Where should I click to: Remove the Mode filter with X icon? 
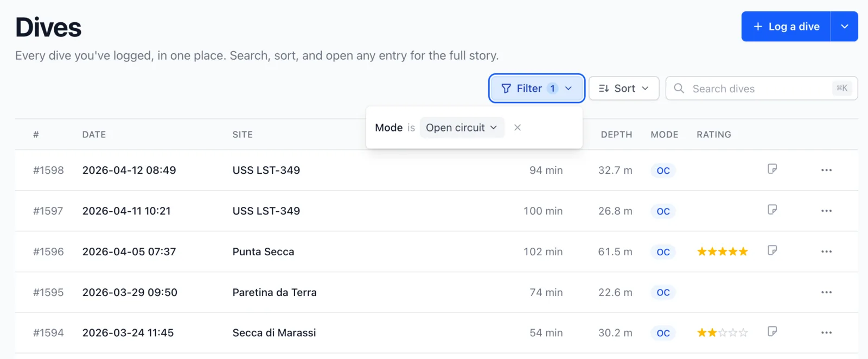(x=518, y=128)
